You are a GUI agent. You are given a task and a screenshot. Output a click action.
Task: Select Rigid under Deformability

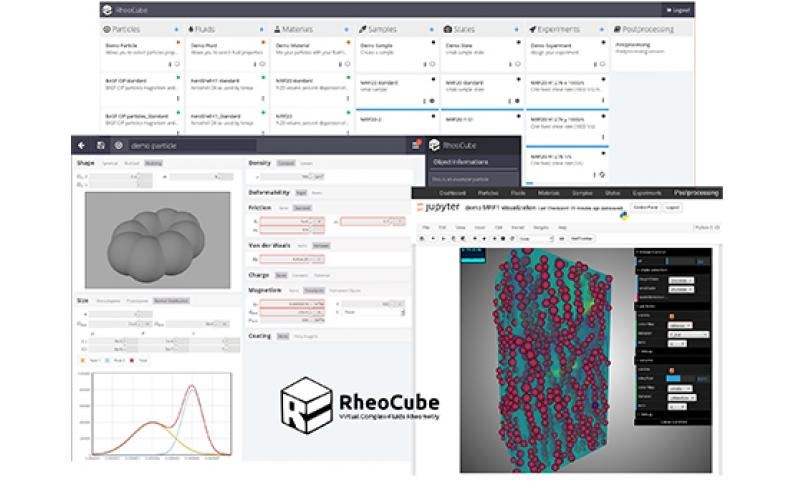pyautogui.click(x=302, y=193)
